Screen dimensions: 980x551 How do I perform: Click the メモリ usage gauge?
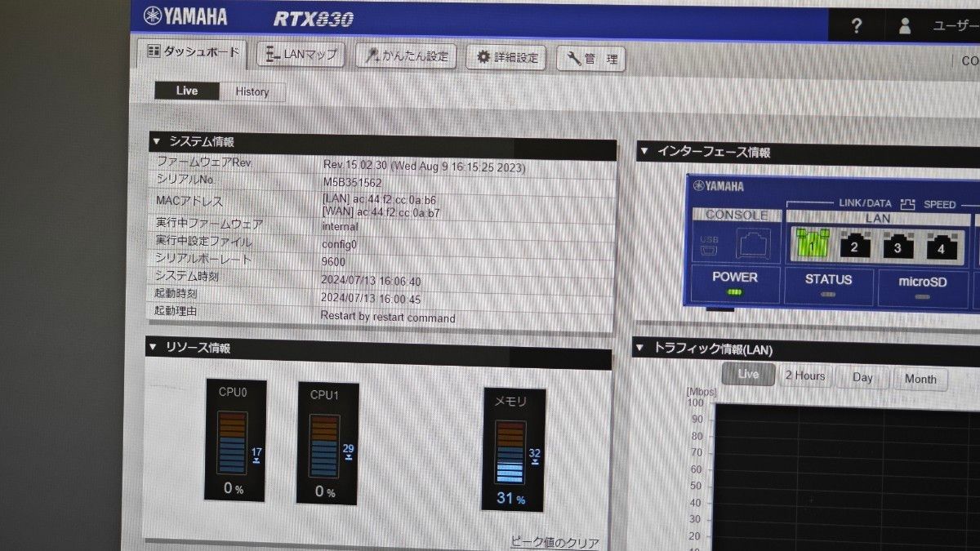(x=513, y=450)
